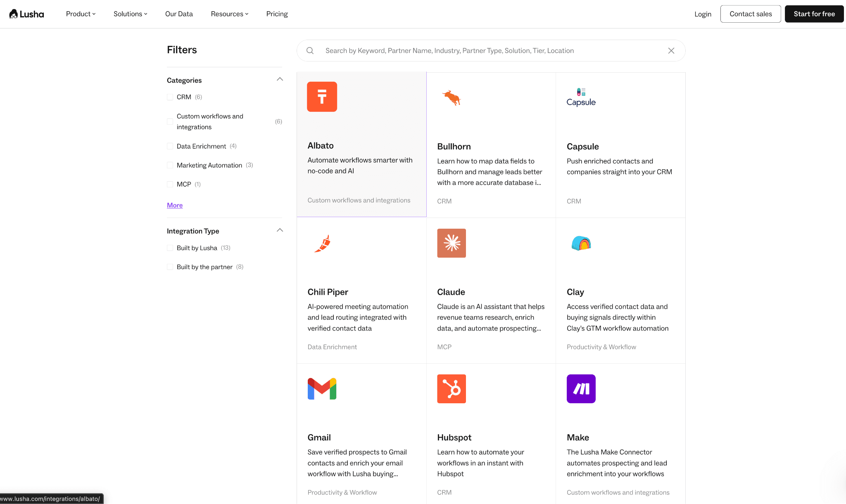Clear the search field with the X icon

671,51
